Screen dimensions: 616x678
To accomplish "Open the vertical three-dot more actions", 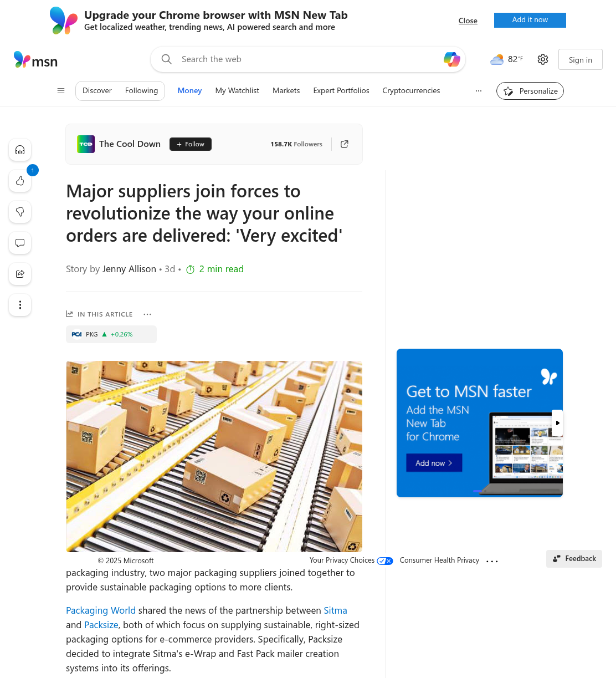I will coord(20,305).
